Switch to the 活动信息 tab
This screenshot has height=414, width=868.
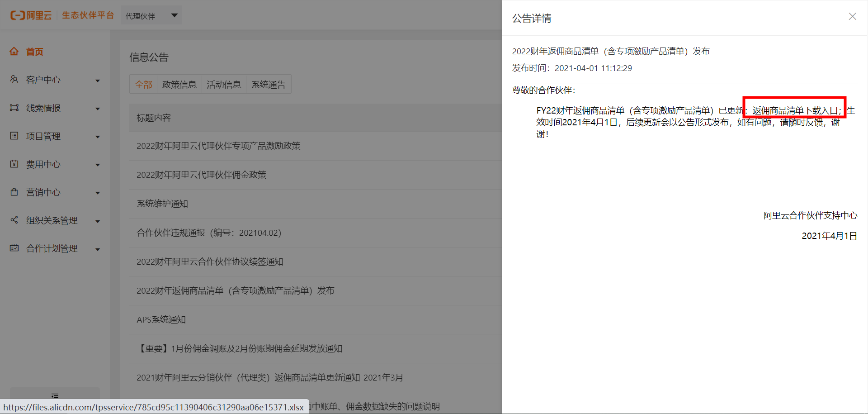[x=224, y=84]
